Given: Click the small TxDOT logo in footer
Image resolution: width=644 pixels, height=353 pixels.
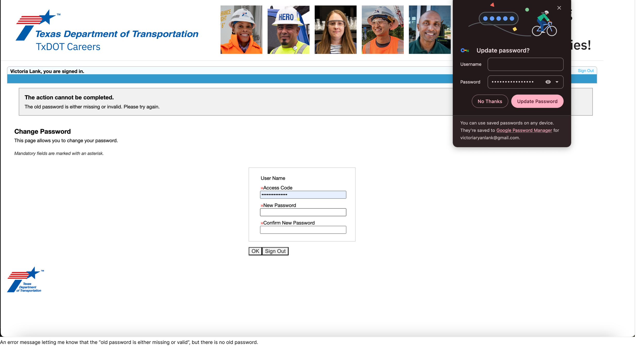Looking at the screenshot, I should (x=25, y=280).
